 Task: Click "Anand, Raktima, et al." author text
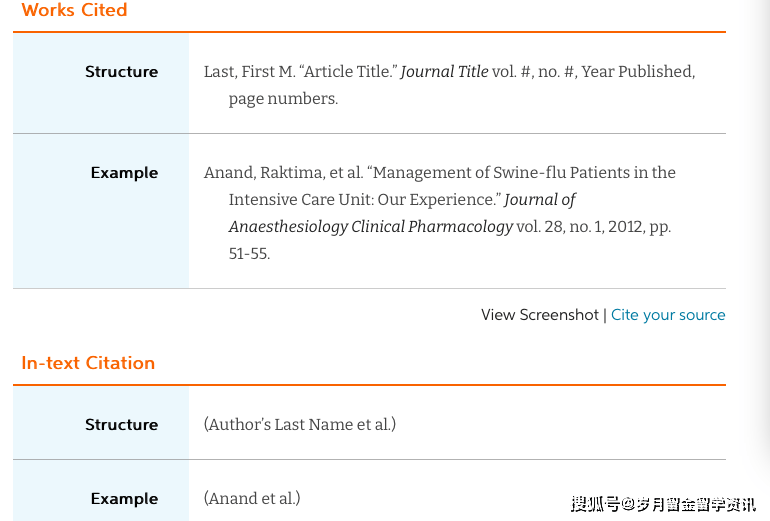tap(284, 173)
